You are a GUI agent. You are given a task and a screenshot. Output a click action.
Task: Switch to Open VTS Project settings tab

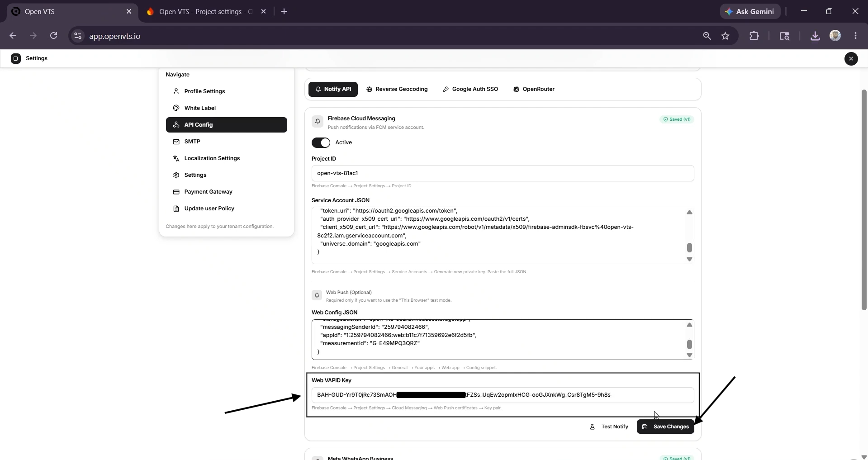pos(206,12)
